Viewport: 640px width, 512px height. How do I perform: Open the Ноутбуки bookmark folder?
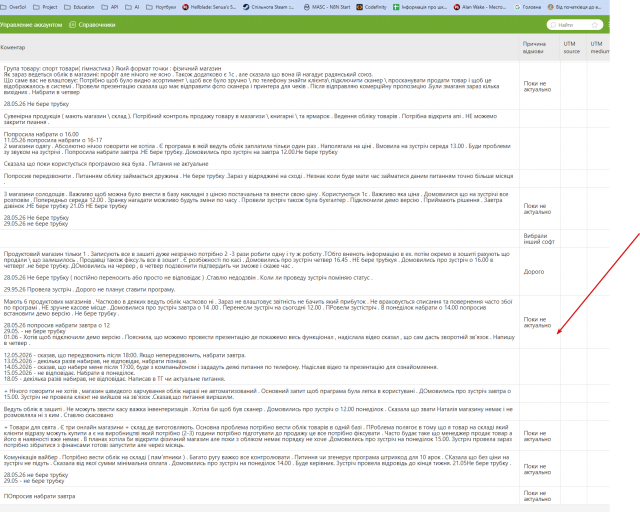click(161, 7)
